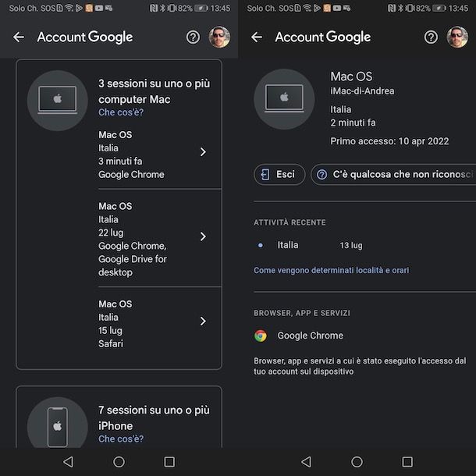Tap the iMac-di-Andrea device name
476x476 pixels.
pos(362,91)
